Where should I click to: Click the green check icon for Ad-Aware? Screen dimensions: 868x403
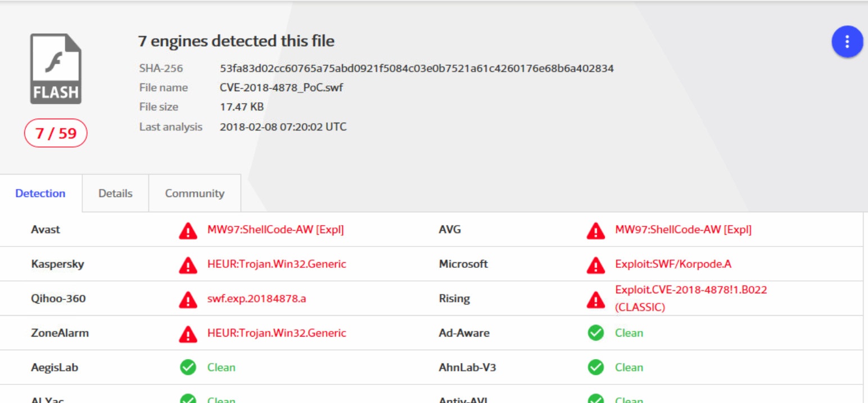pyautogui.click(x=595, y=333)
